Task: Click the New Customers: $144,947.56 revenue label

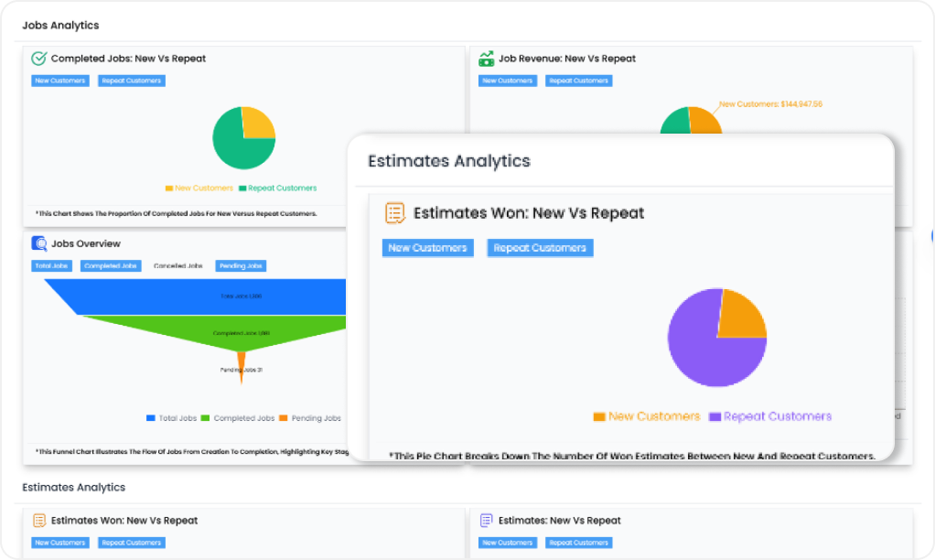Action: point(770,104)
